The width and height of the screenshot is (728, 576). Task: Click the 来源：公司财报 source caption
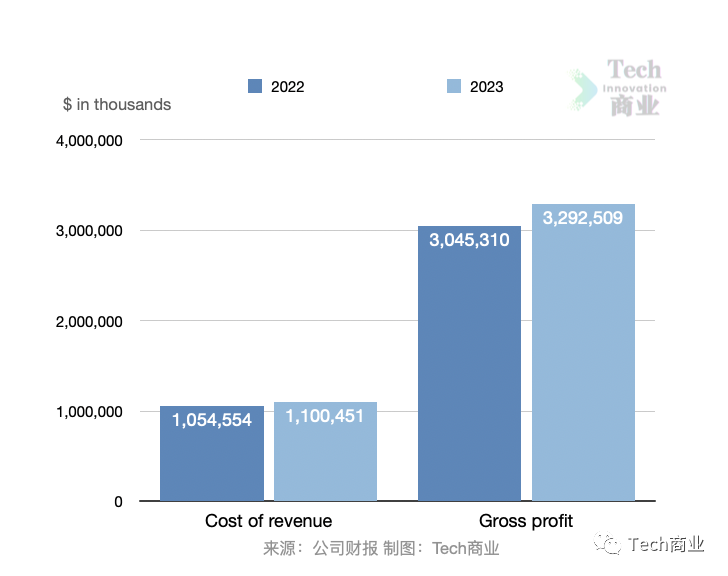pos(320,548)
